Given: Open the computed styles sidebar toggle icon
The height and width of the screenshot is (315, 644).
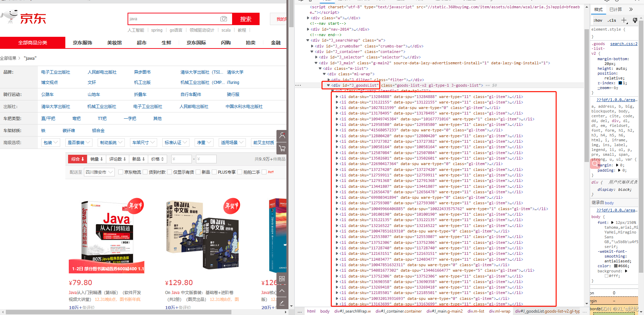Looking at the screenshot, I should pyautogui.click(x=635, y=20).
